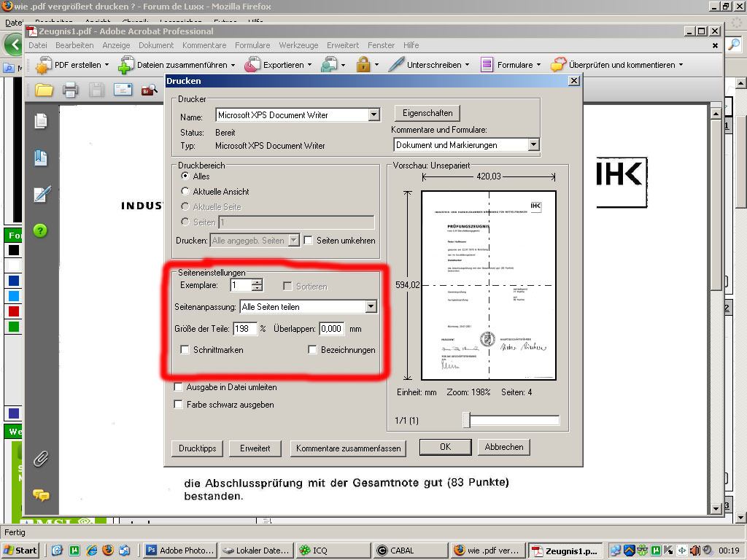The width and height of the screenshot is (747, 560).
Task: Click the meeting start toolbar icon
Action: point(329,65)
